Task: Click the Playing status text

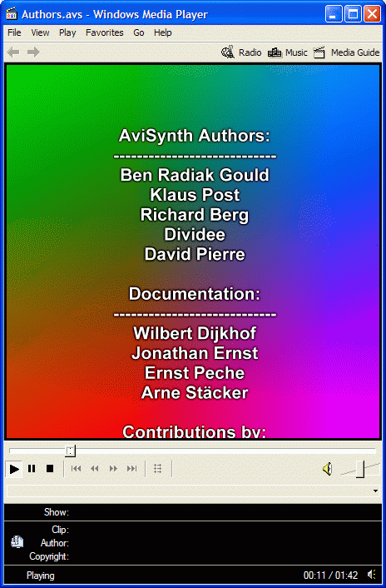Action: [x=40, y=576]
